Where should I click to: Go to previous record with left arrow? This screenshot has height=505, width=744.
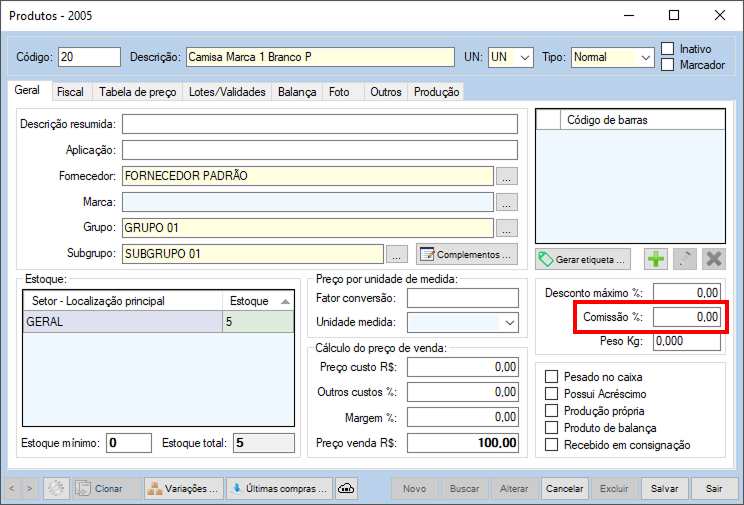point(13,489)
